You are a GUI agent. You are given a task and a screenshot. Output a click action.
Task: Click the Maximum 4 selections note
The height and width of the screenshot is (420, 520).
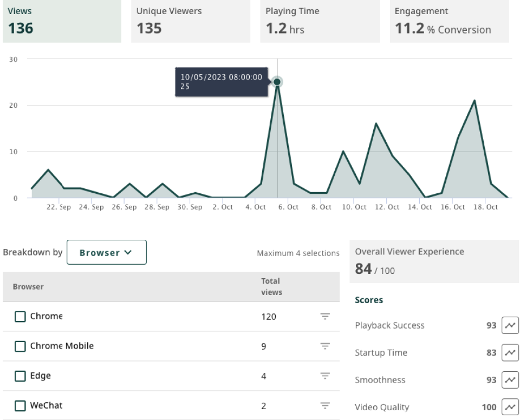298,253
